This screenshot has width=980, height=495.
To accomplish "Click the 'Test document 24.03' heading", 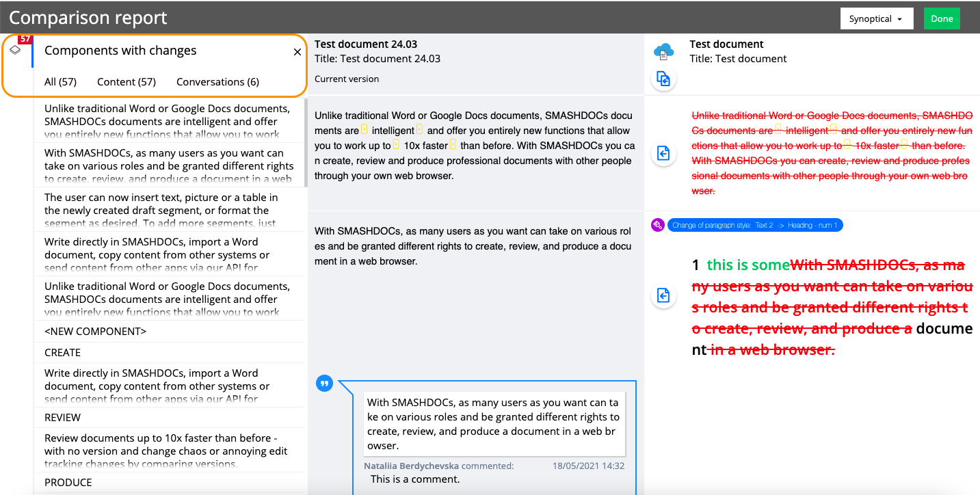I will pyautogui.click(x=366, y=44).
